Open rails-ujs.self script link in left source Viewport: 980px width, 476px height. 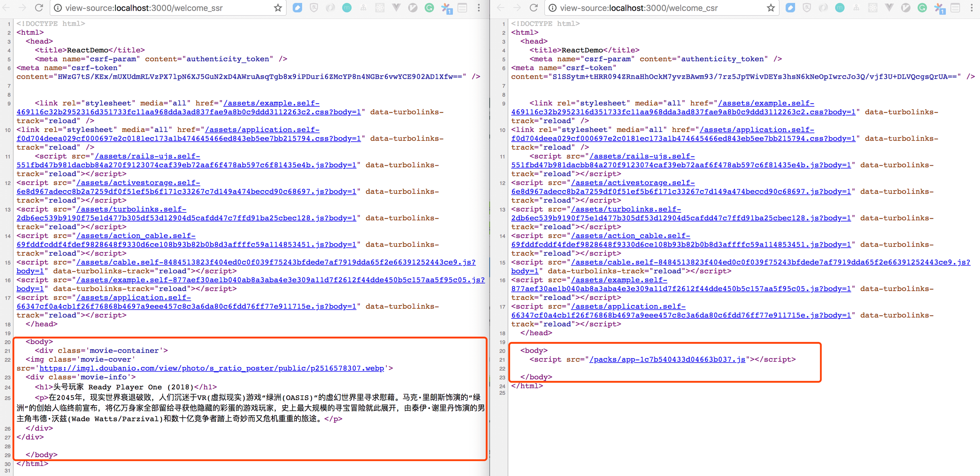(x=147, y=156)
